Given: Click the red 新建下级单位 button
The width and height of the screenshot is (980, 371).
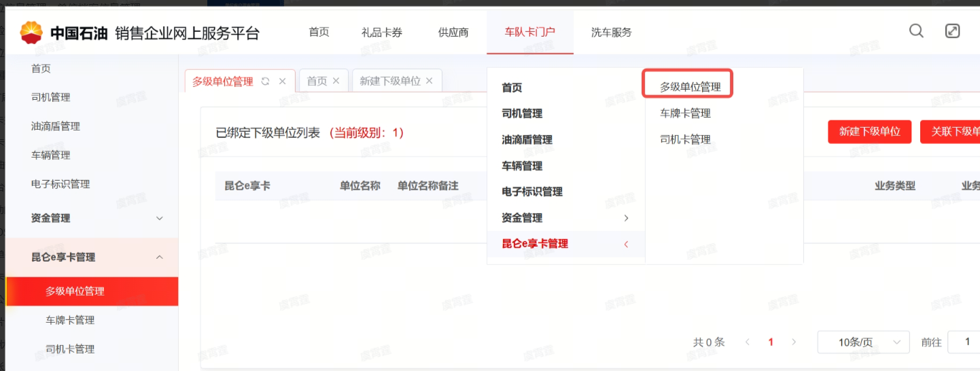Looking at the screenshot, I should pos(869,132).
